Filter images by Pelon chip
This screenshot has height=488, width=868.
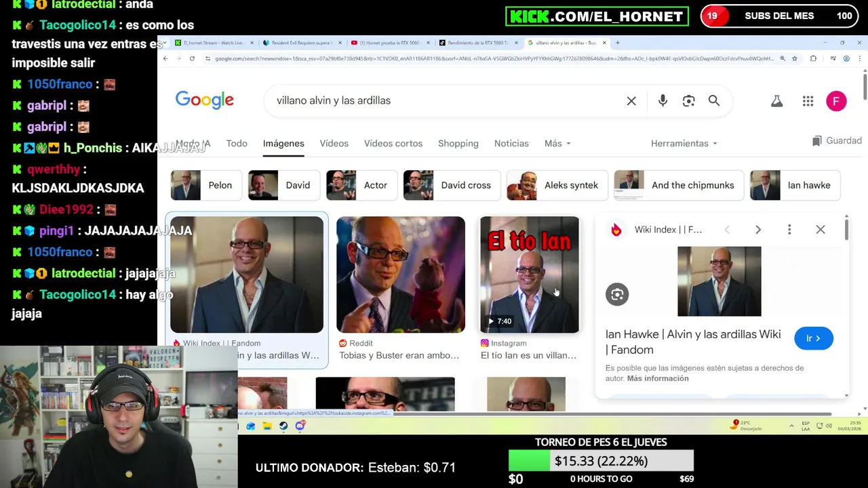(x=205, y=186)
